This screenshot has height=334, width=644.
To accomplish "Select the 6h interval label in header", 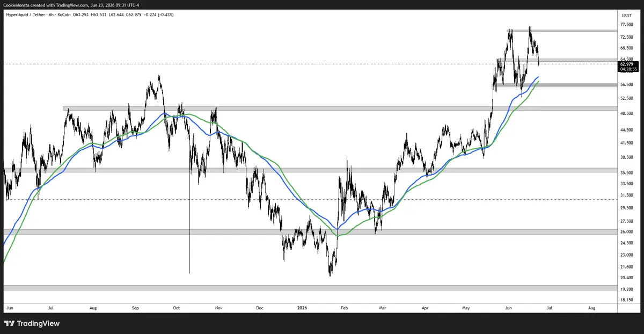I will click(x=52, y=14).
